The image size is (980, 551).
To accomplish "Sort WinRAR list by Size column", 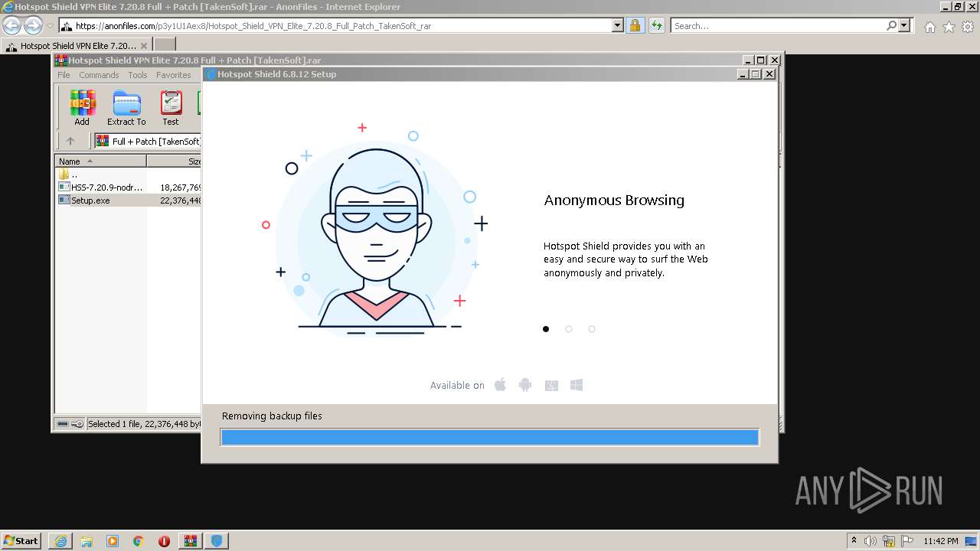I will 175,161.
